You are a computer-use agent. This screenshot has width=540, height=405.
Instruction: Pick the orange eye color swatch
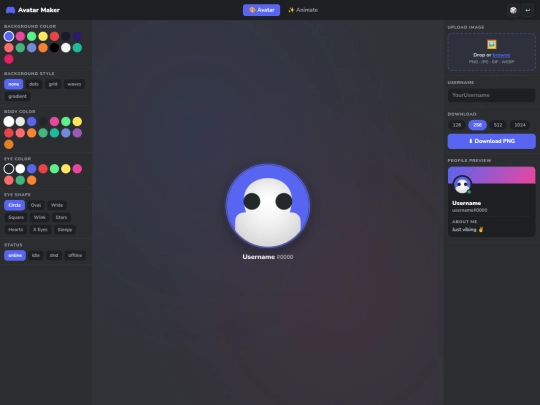pos(32,180)
